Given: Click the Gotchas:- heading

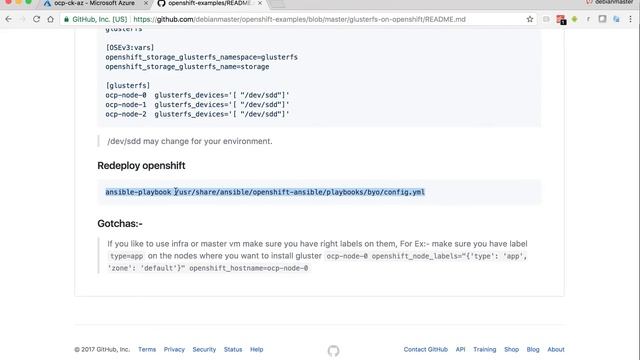Looking at the screenshot, I should [x=120, y=224].
